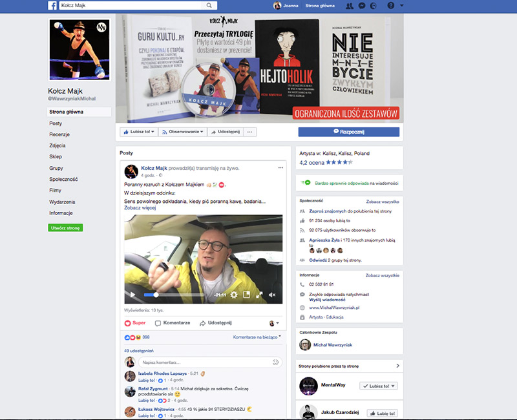View 398 reactions list

coord(137,337)
